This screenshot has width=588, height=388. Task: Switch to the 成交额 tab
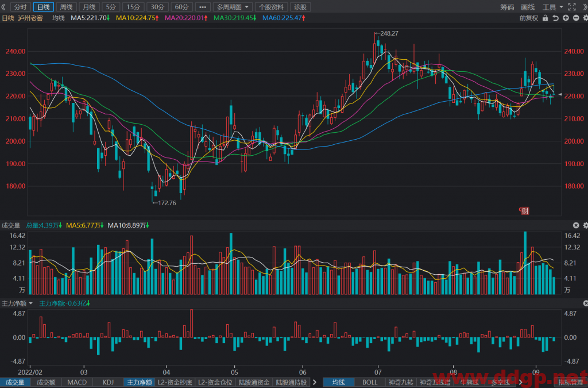tap(46, 382)
